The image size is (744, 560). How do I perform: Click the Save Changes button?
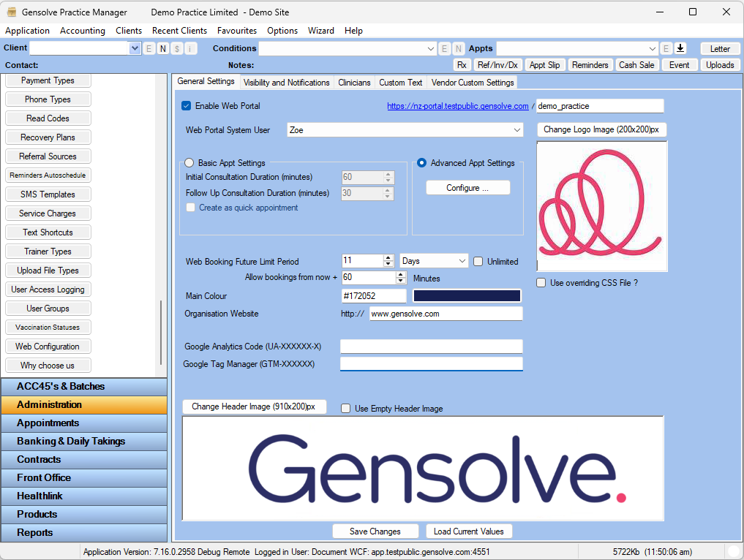click(375, 531)
